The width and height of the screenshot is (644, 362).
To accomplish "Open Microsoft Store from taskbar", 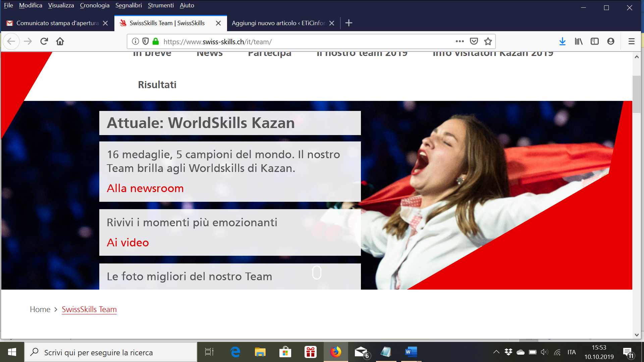I will pyautogui.click(x=285, y=352).
